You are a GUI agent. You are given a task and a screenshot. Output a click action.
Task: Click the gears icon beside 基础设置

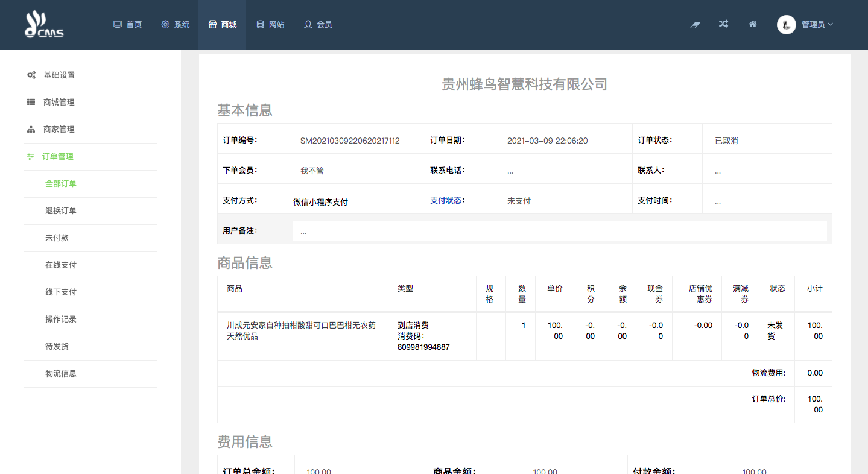pos(31,75)
